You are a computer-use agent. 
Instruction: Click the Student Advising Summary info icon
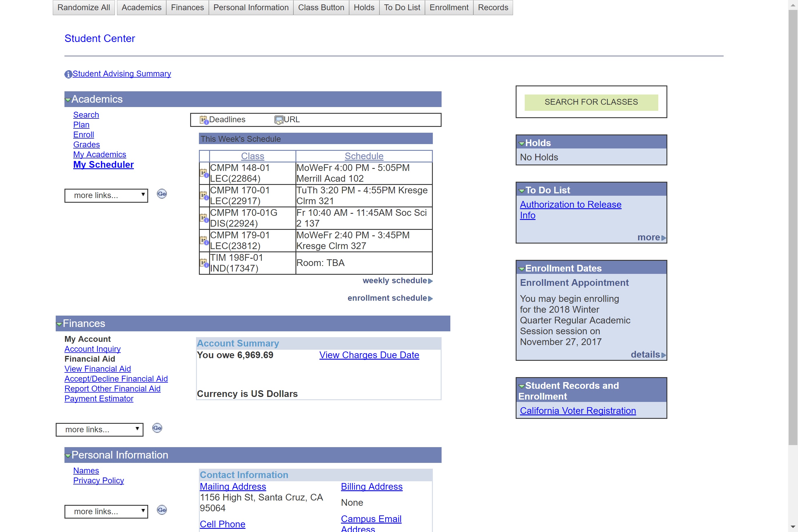[68, 74]
